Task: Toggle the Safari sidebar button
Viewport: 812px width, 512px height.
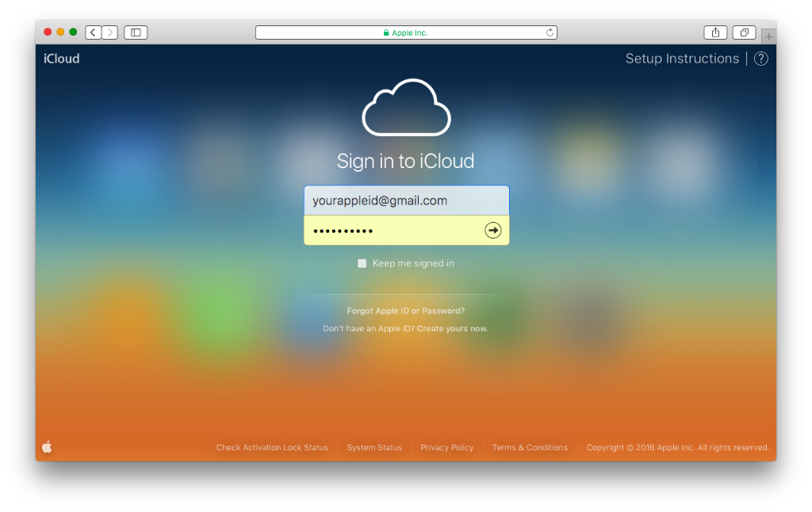Action: coord(136,32)
